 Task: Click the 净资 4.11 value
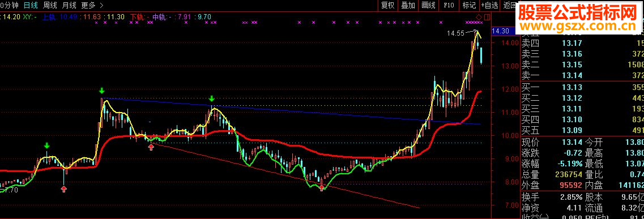coord(574,208)
